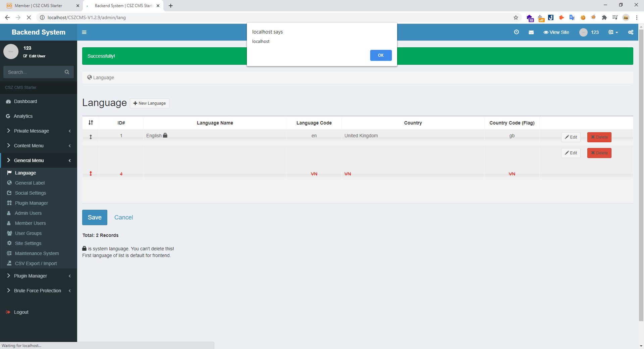Delete the English language row
Image resolution: width=644 pixels, height=349 pixels.
599,137
